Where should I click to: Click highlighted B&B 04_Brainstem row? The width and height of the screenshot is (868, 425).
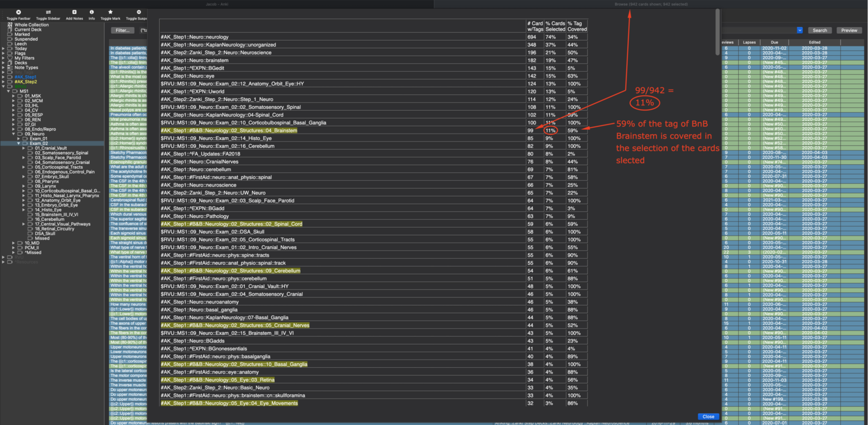(x=373, y=130)
